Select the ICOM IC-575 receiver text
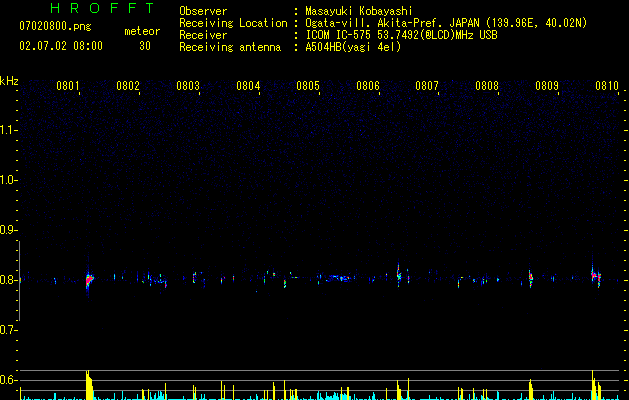This screenshot has height=400, width=629. click(401, 35)
